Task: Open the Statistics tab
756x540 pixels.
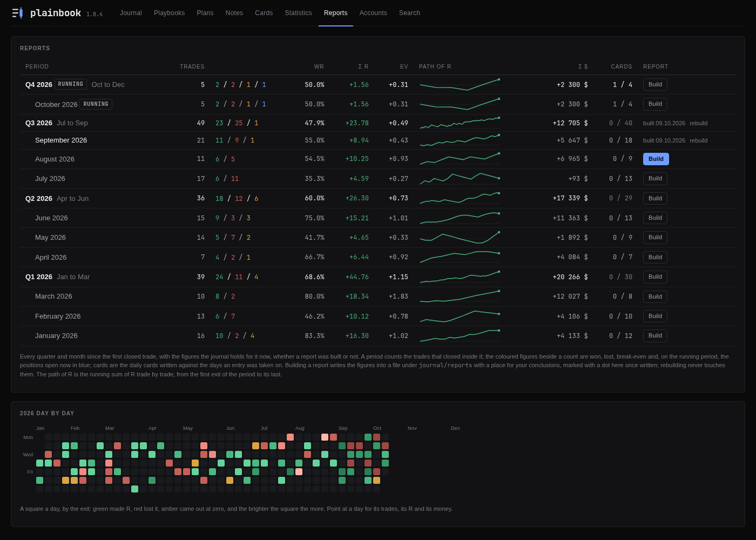Action: coord(299,13)
